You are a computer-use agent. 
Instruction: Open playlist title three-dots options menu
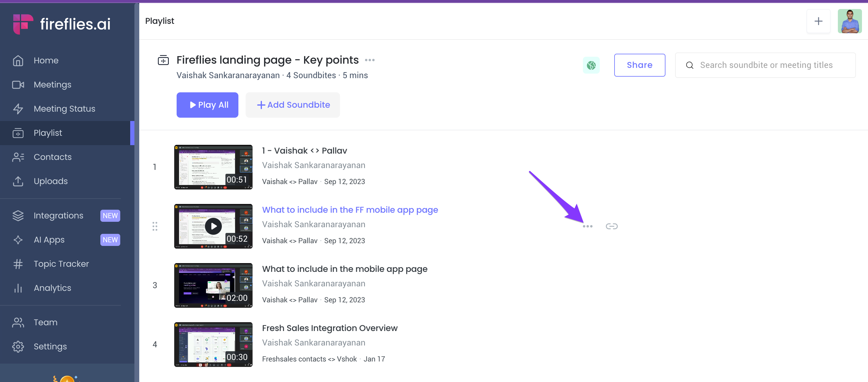[x=370, y=60]
